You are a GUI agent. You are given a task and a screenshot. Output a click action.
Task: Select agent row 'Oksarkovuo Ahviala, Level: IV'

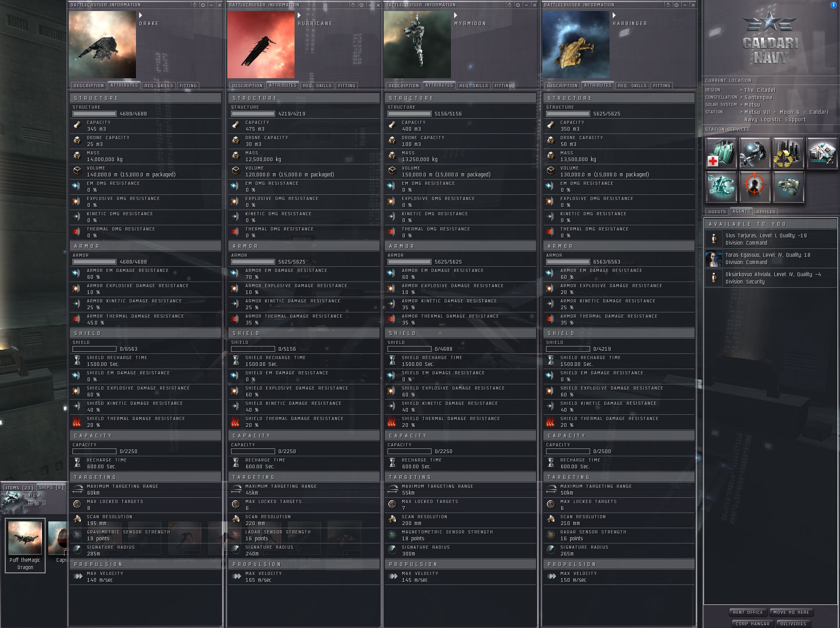(x=770, y=278)
